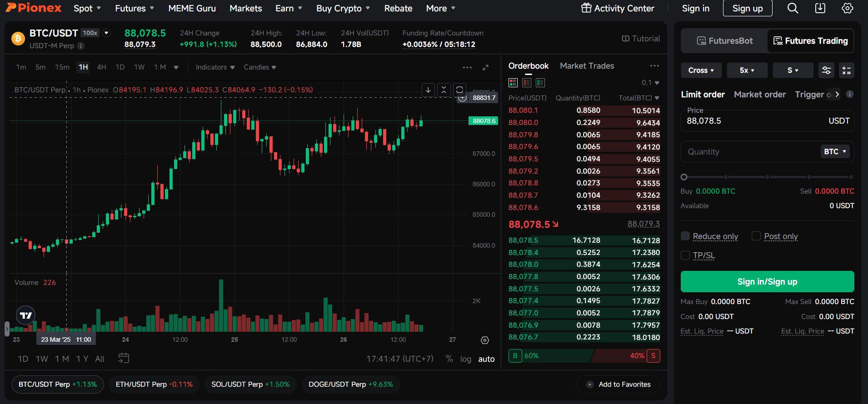Open the Candles chart type dropdown
Screen dimensions: 868x404
pyautogui.click(x=260, y=67)
